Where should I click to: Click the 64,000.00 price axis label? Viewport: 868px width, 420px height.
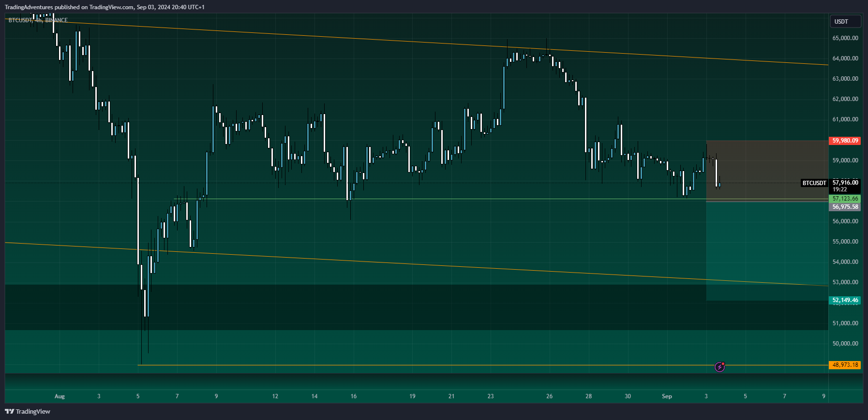(845, 58)
